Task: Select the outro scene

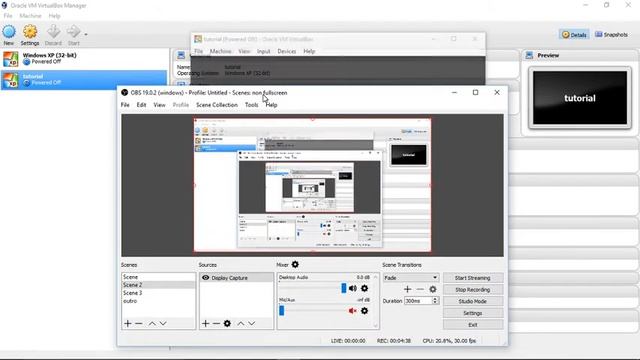Action: [x=158, y=301]
